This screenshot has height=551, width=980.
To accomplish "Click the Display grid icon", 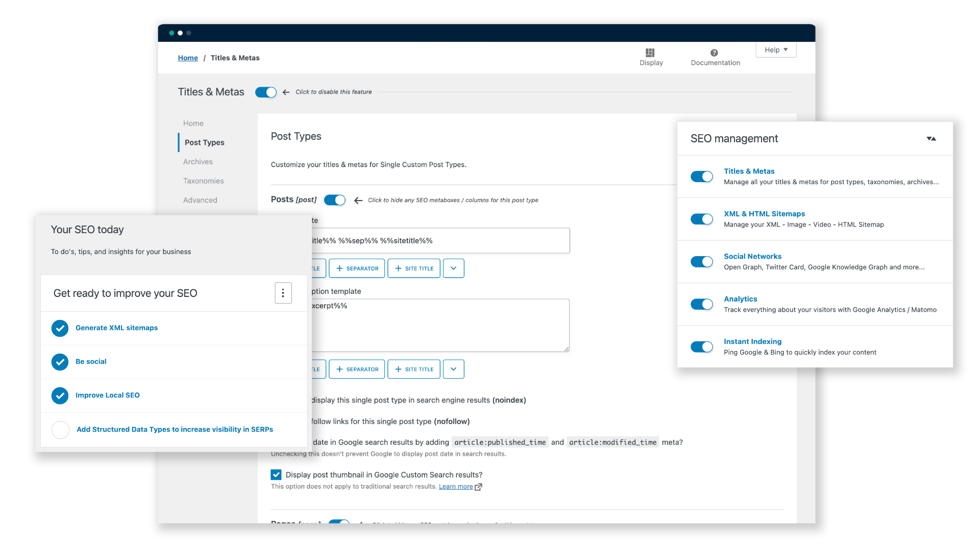I will 650,53.
